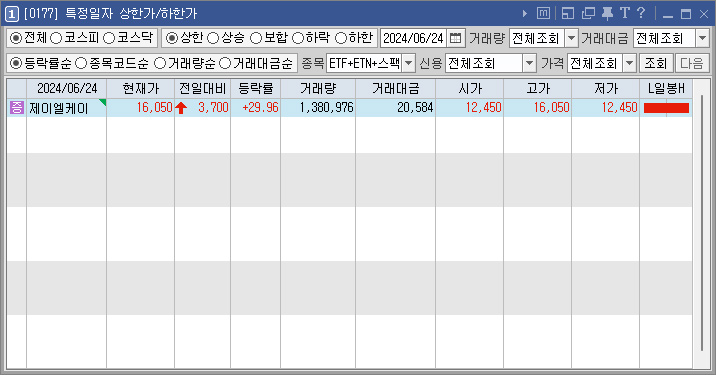716x375 pixels.
Task: Select the 상승 radio button
Action: coord(213,38)
